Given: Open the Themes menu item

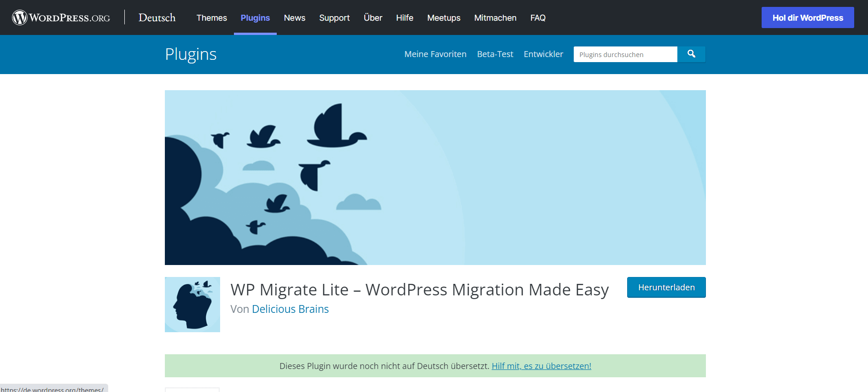Looking at the screenshot, I should [212, 17].
